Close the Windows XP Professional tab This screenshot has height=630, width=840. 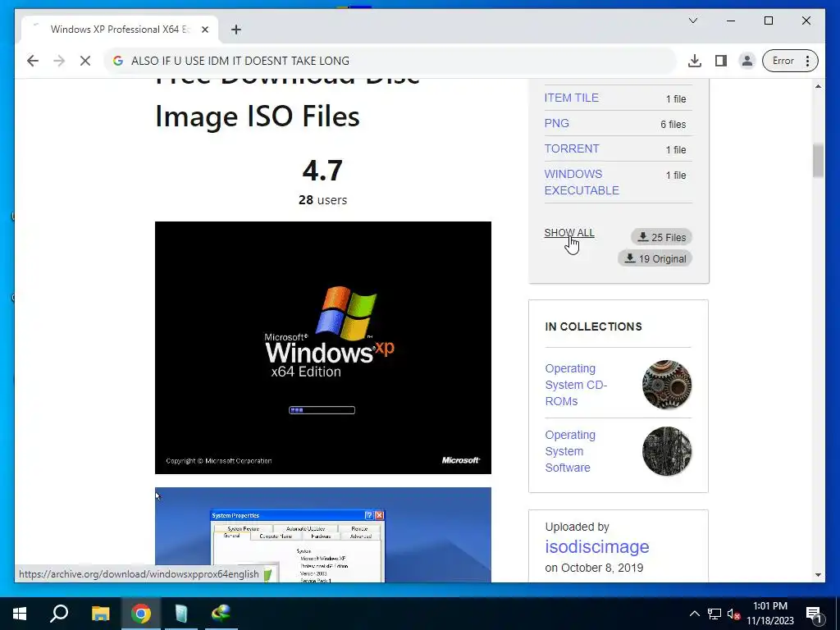pos(204,30)
